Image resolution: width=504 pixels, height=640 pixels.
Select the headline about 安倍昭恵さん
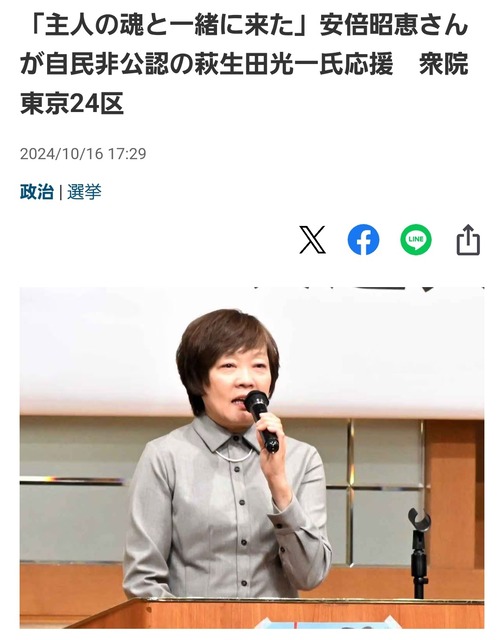(244, 64)
